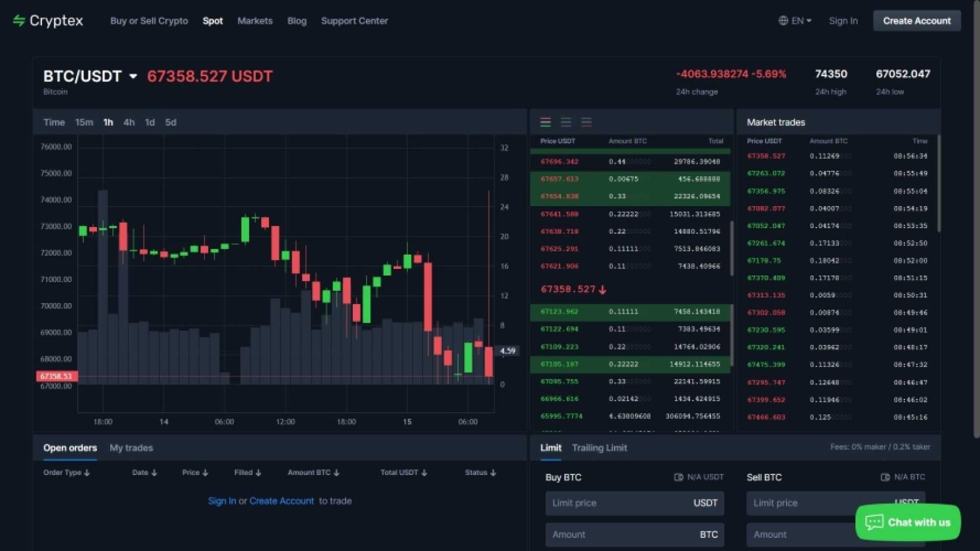Click the Create Account button

click(x=917, y=20)
